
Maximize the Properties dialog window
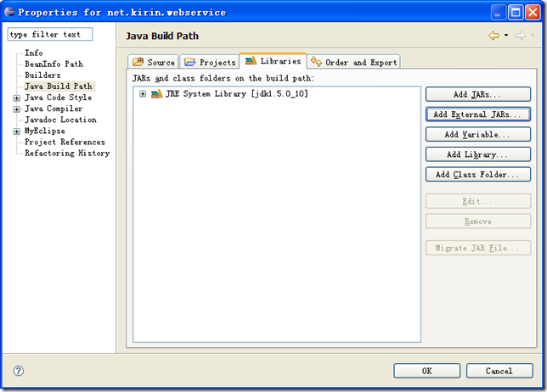pos(516,13)
